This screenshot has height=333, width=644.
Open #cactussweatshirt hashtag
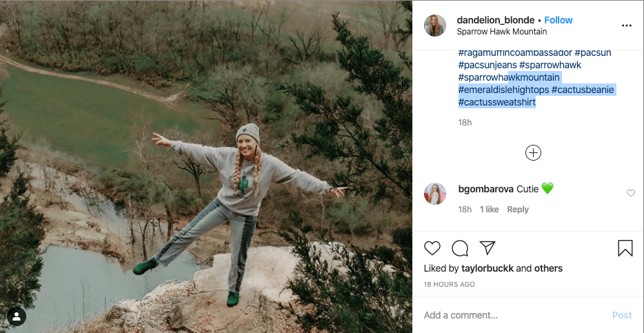[x=496, y=103]
